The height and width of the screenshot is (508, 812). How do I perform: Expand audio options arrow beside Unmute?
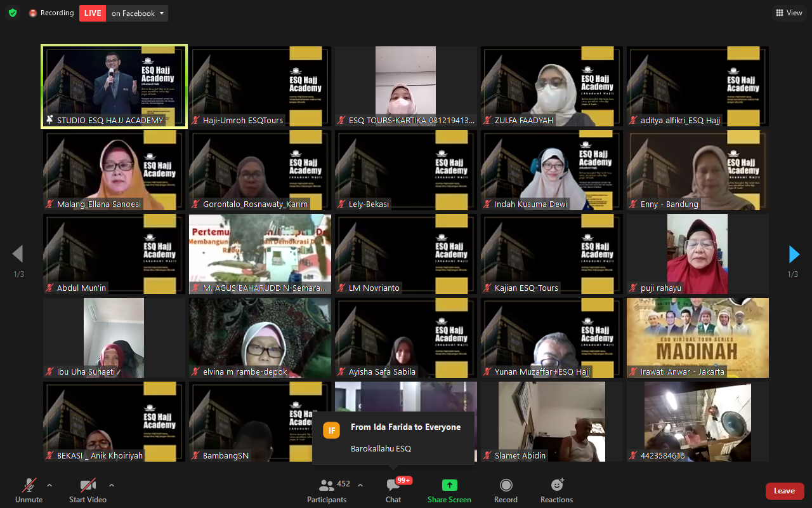pyautogui.click(x=49, y=485)
